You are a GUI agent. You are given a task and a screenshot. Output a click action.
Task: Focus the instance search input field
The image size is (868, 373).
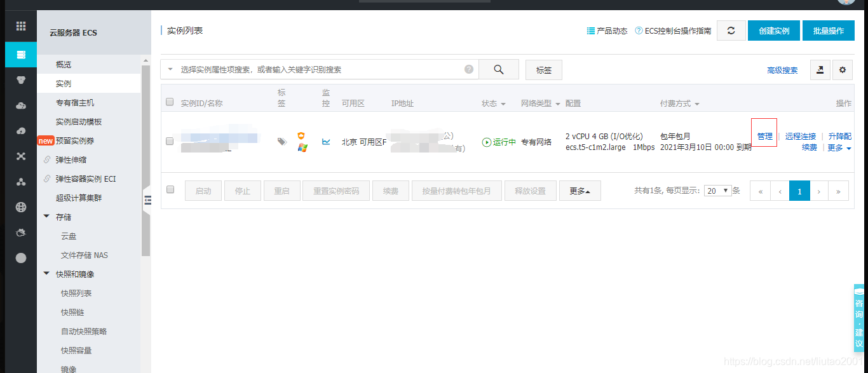pos(321,69)
